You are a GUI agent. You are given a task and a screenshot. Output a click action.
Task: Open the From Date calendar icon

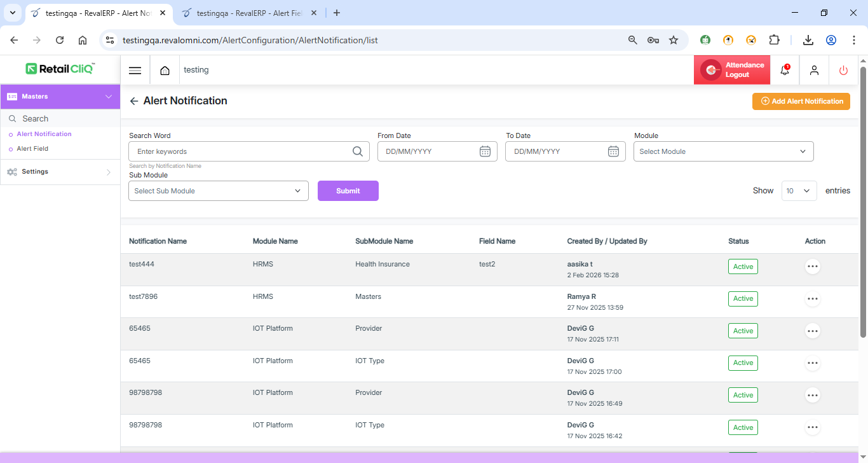[485, 151]
